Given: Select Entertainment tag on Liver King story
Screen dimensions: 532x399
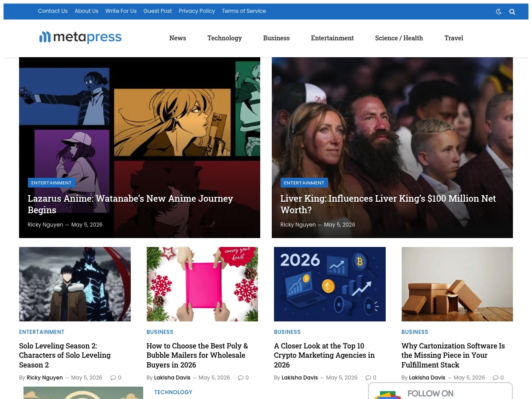Looking at the screenshot, I should pos(304,183).
